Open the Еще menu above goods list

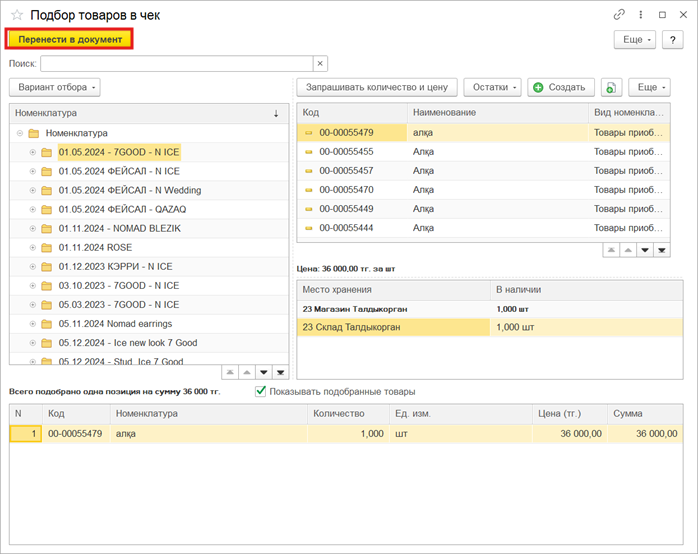click(x=649, y=87)
